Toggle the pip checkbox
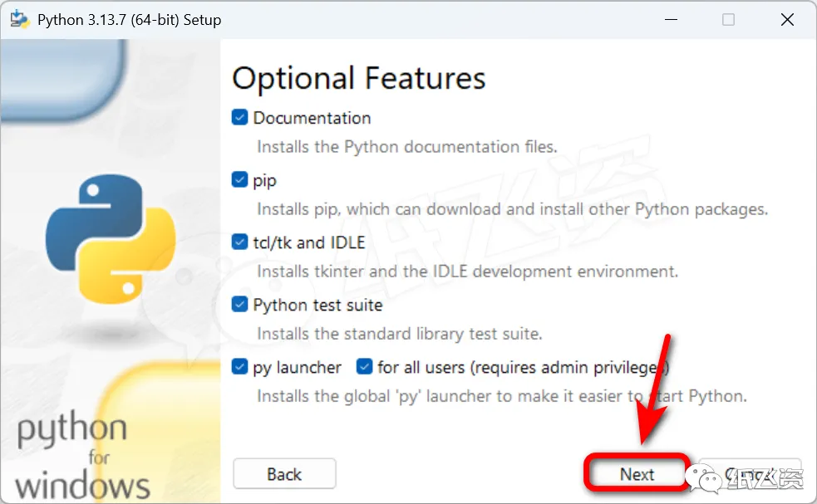 [x=240, y=180]
